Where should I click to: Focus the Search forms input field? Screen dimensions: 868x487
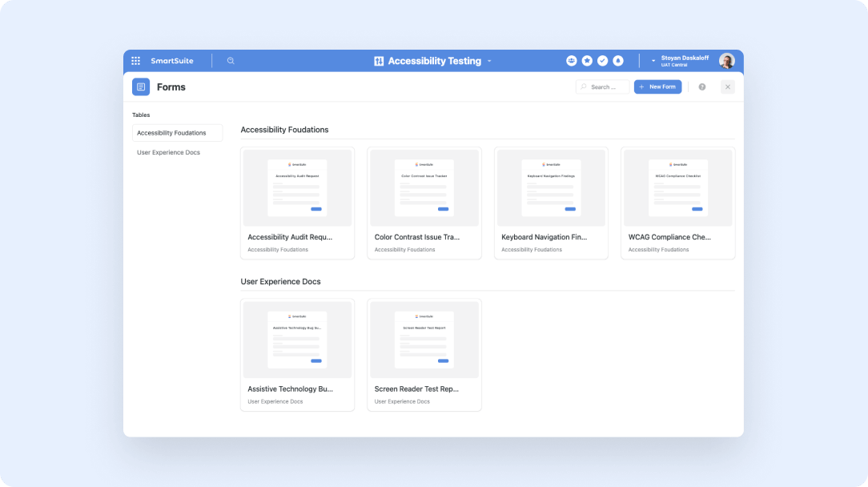pyautogui.click(x=602, y=87)
